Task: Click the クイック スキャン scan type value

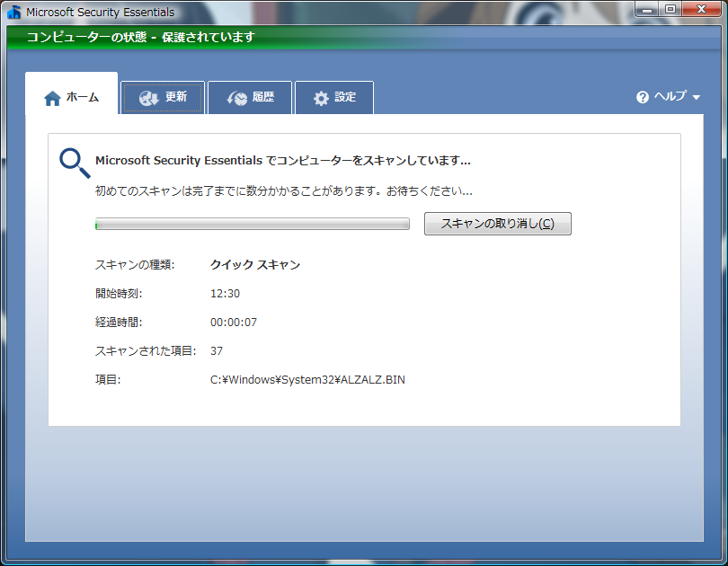Action: (x=255, y=265)
